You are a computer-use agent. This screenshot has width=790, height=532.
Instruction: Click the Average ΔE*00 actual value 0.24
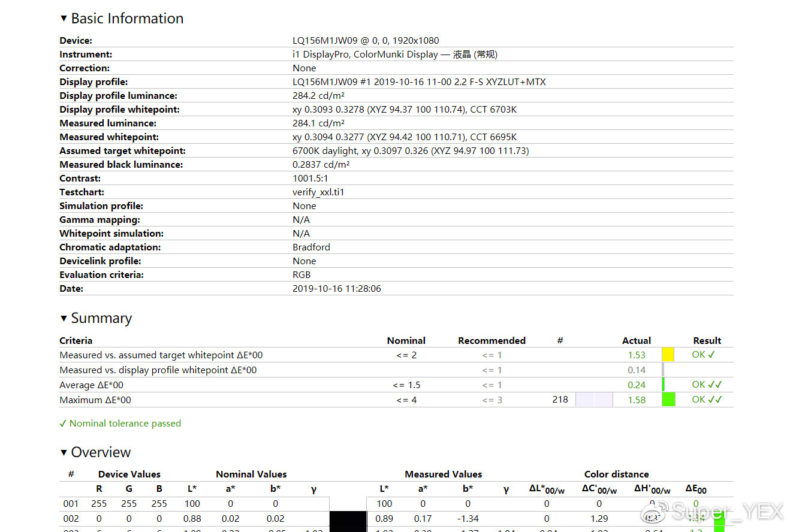point(637,385)
